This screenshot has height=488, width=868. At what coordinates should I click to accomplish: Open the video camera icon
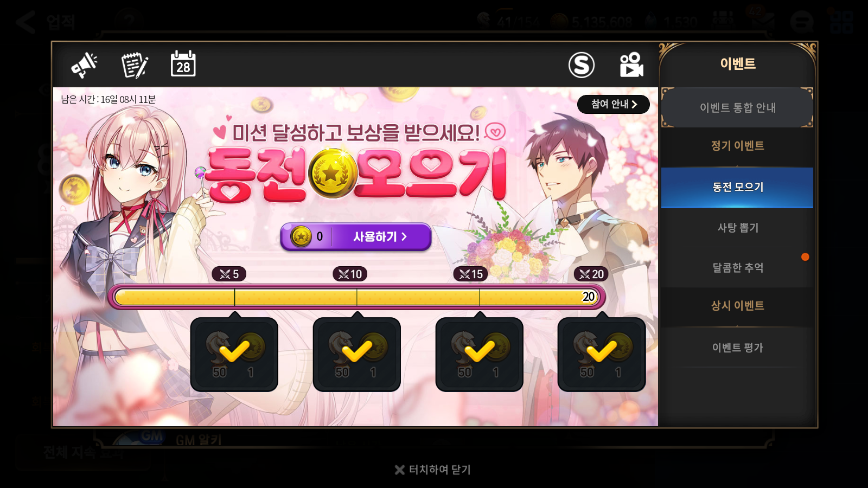click(x=631, y=65)
